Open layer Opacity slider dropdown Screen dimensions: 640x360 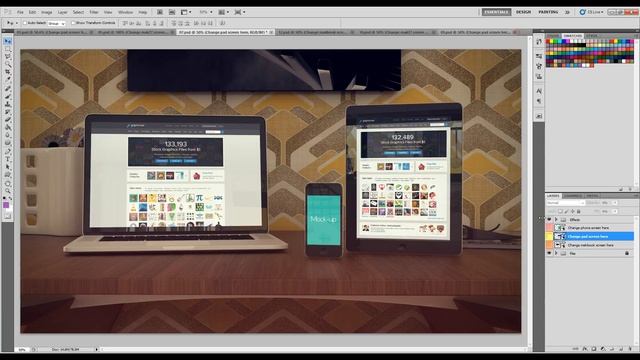[x=615, y=203]
